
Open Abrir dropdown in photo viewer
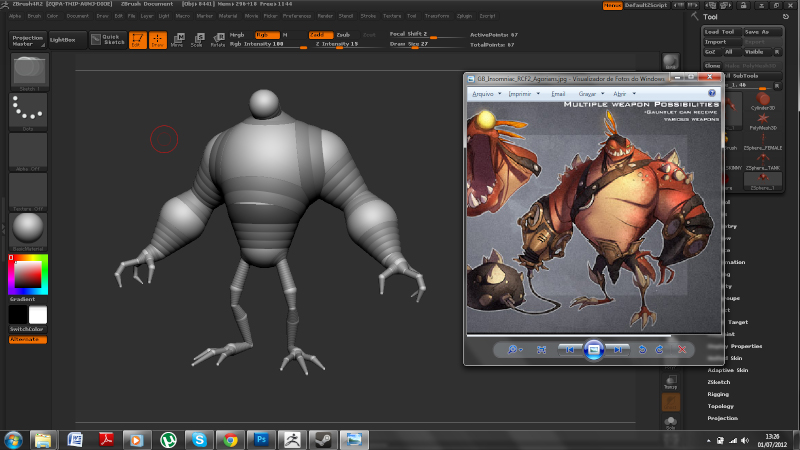pos(624,94)
